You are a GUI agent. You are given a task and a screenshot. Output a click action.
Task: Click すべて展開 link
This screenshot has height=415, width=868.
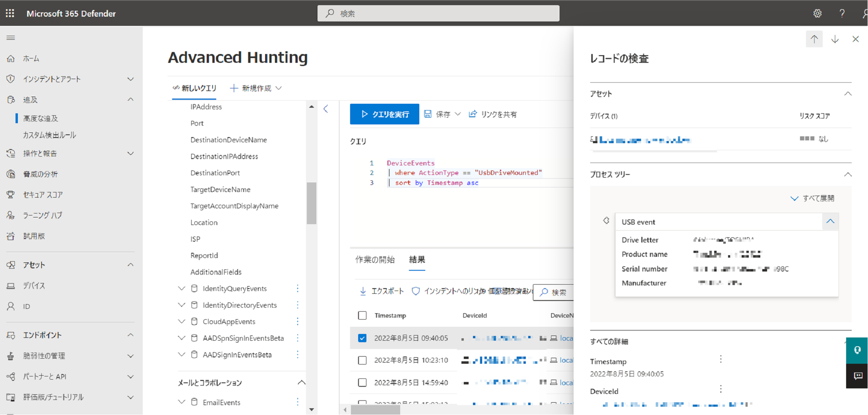tap(812, 198)
